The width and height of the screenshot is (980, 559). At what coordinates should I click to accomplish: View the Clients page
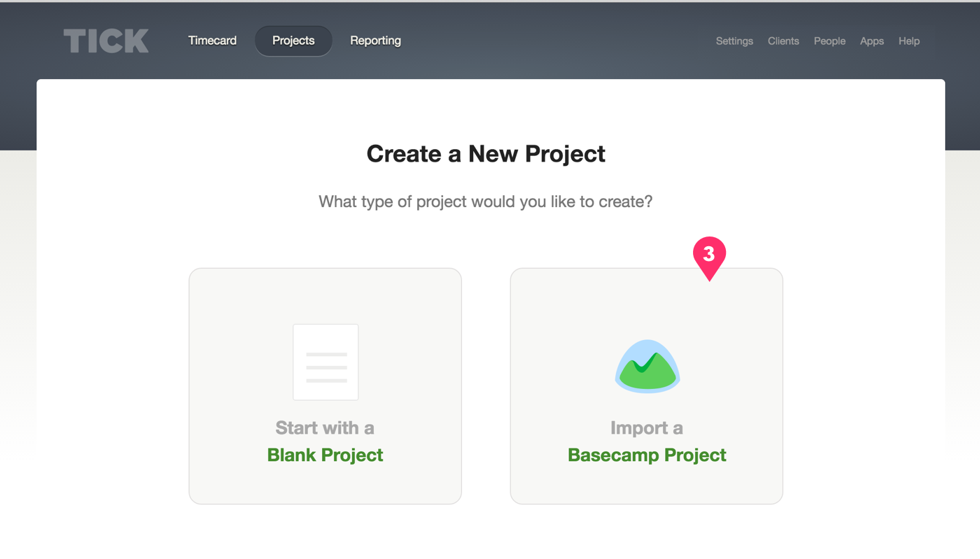[x=783, y=41]
